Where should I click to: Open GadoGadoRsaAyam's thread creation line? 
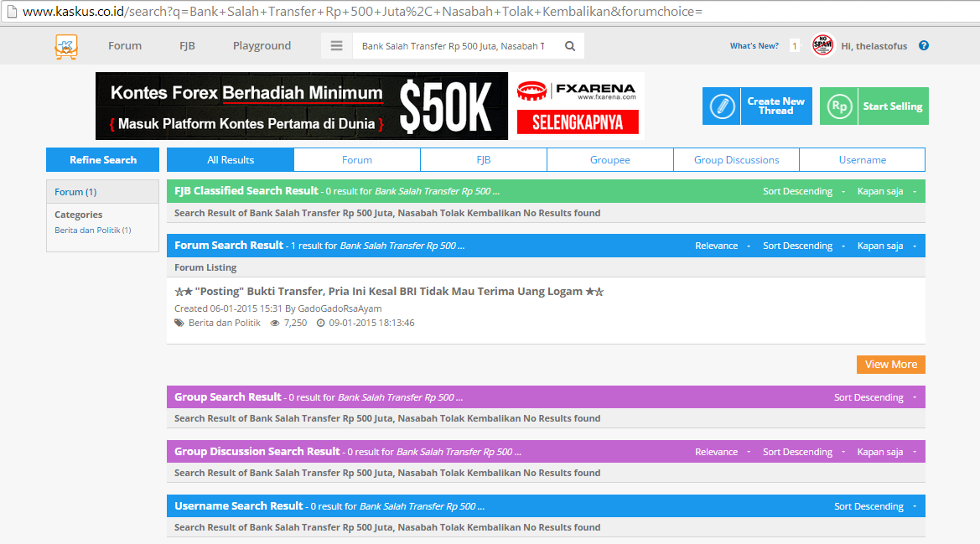pos(277,308)
